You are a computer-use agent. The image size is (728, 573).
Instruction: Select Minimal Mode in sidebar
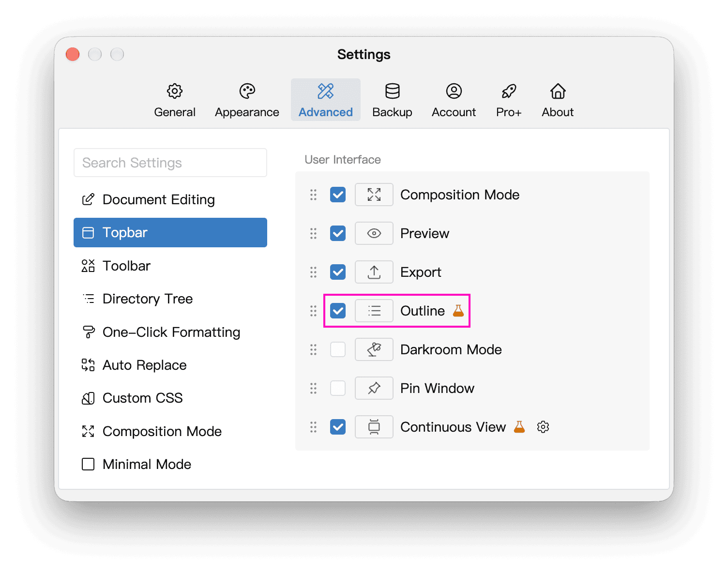pos(170,464)
